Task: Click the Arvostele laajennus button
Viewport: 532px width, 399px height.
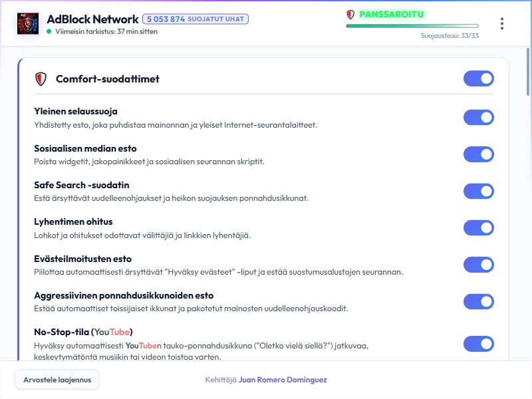Action: point(57,380)
